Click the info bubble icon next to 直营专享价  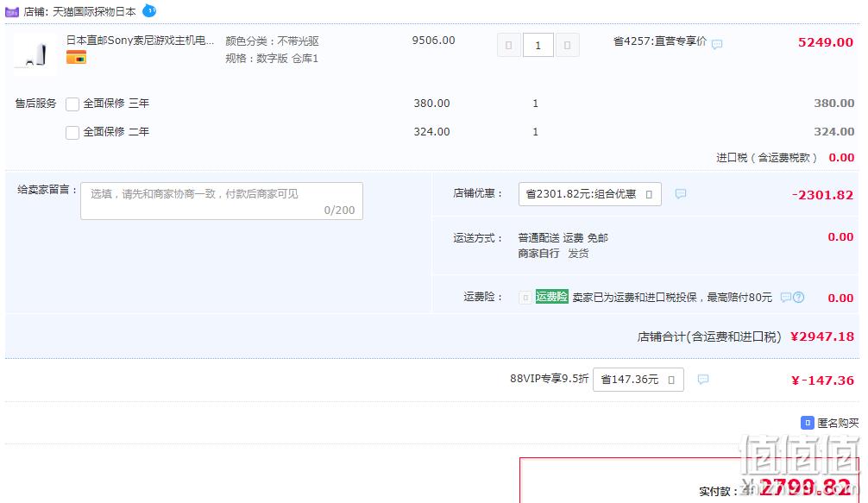pos(717,44)
